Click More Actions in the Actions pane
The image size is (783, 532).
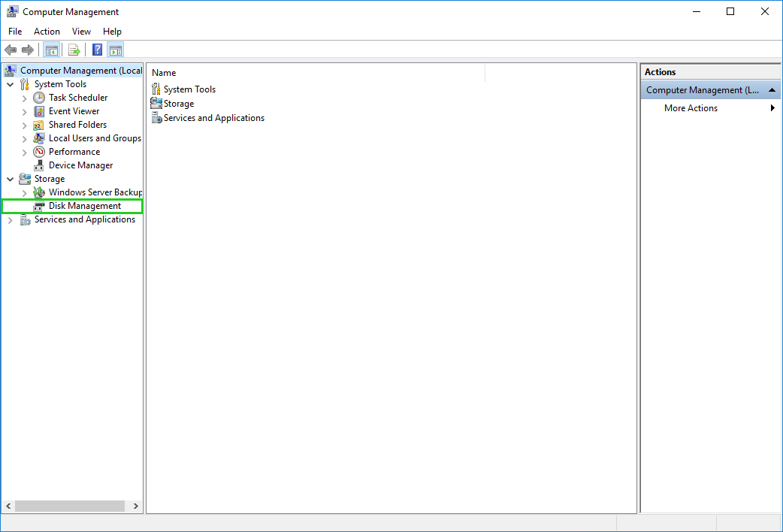pyautogui.click(x=691, y=108)
